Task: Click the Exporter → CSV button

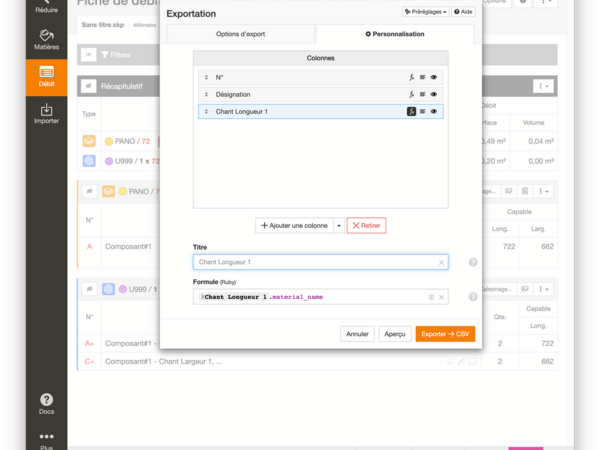Action: [445, 334]
